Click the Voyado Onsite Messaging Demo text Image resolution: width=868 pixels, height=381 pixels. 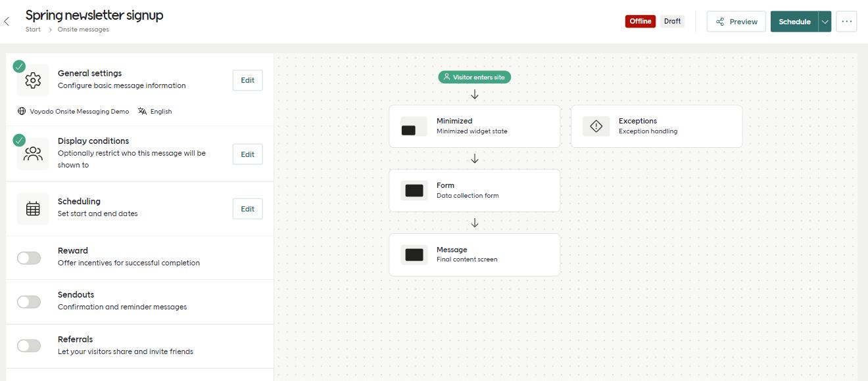(80, 111)
